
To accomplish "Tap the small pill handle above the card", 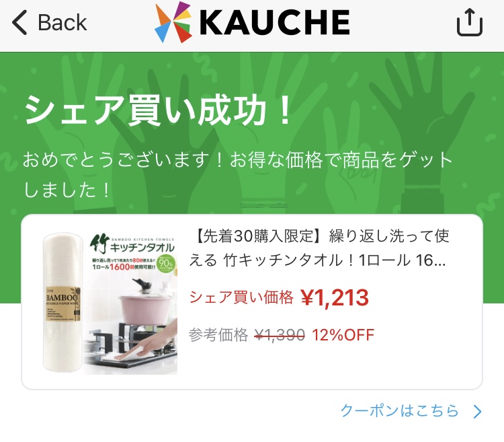I will click(263, 206).
